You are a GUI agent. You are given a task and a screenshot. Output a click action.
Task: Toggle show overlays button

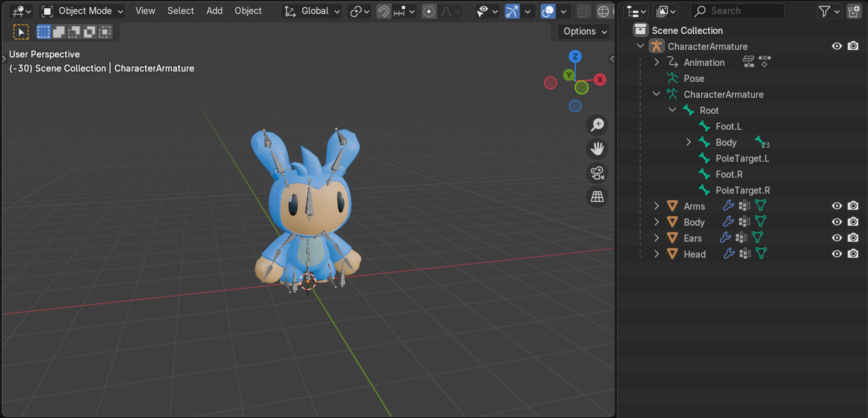pos(548,11)
